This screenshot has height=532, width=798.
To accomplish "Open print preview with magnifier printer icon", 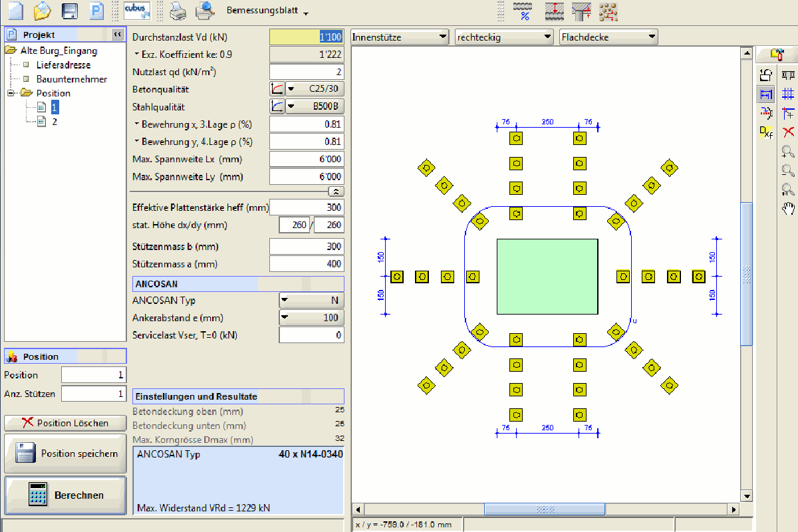I will click(x=205, y=10).
